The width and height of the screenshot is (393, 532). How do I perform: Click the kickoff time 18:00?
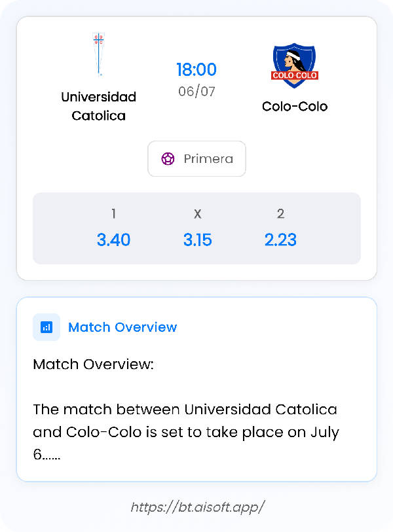pyautogui.click(x=196, y=69)
